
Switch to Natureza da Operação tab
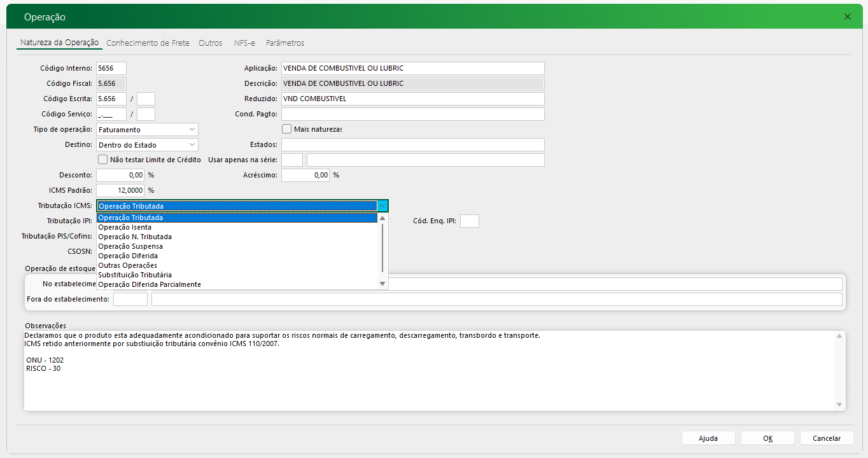click(x=60, y=43)
